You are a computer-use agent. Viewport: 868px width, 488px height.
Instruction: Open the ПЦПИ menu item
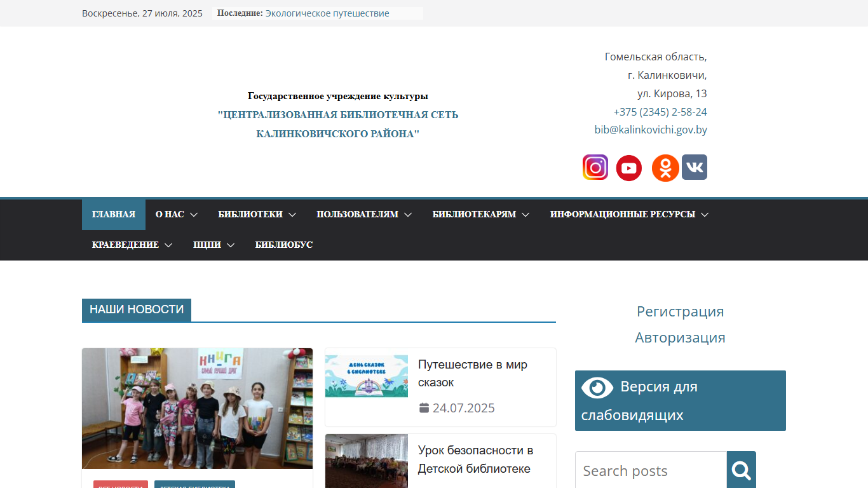click(207, 245)
